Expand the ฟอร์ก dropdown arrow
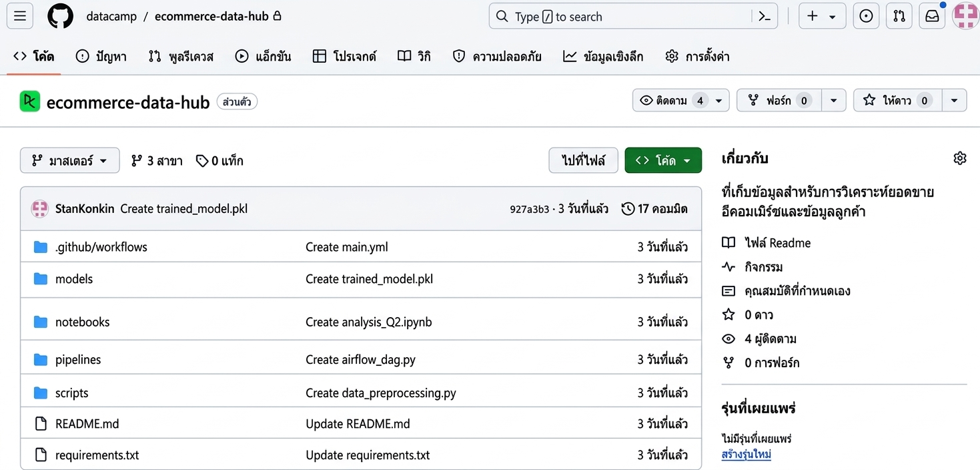Viewport: 980px width, 470px height. tap(833, 100)
